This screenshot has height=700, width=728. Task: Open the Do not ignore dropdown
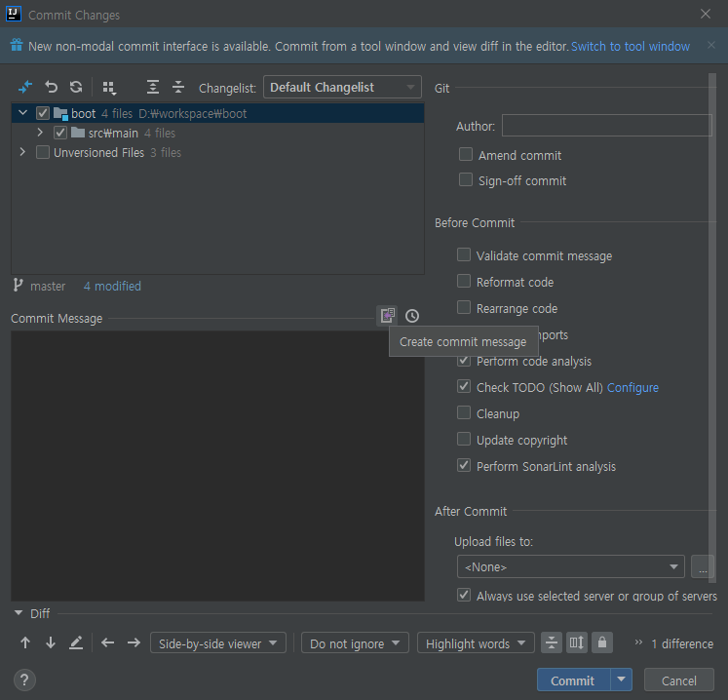(x=355, y=642)
